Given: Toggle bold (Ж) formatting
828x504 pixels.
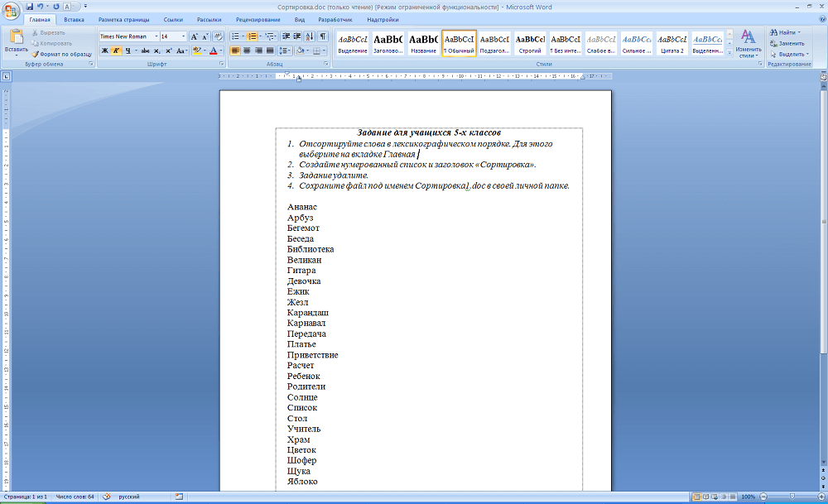Looking at the screenshot, I should pyautogui.click(x=104, y=50).
